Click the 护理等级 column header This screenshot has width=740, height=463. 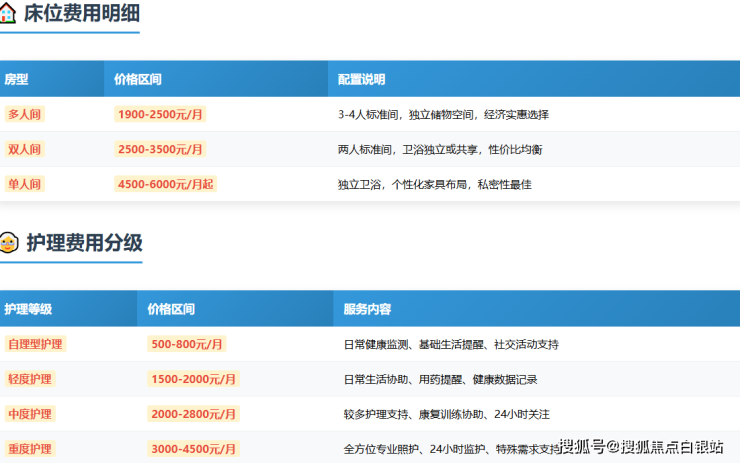28,309
